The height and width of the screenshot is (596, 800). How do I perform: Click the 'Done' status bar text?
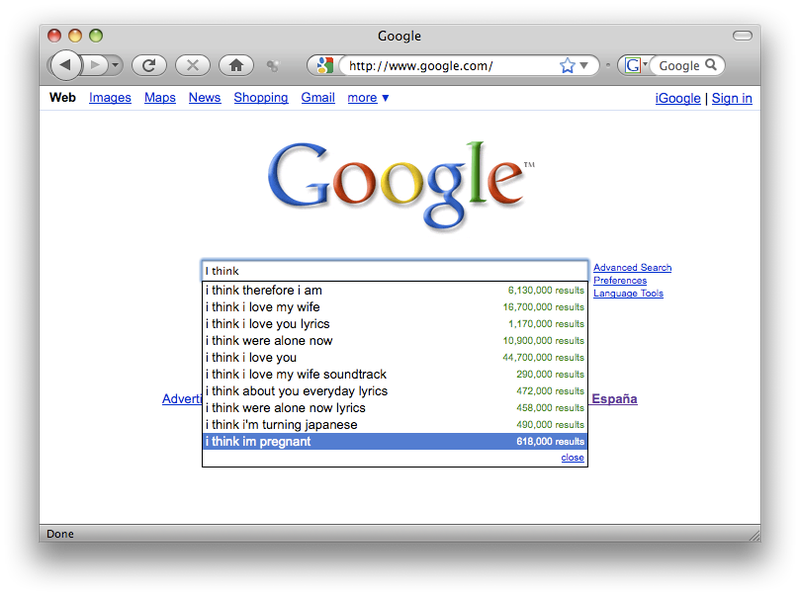click(x=60, y=534)
